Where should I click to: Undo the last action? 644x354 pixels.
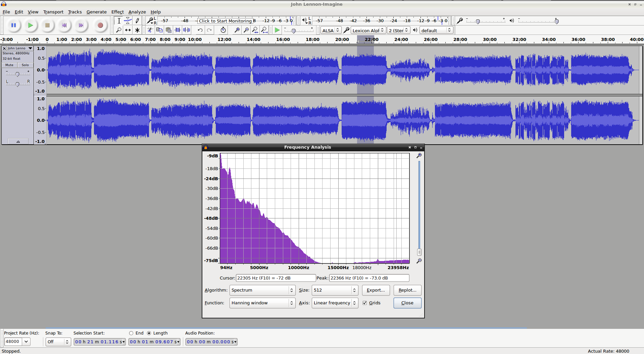click(x=200, y=30)
